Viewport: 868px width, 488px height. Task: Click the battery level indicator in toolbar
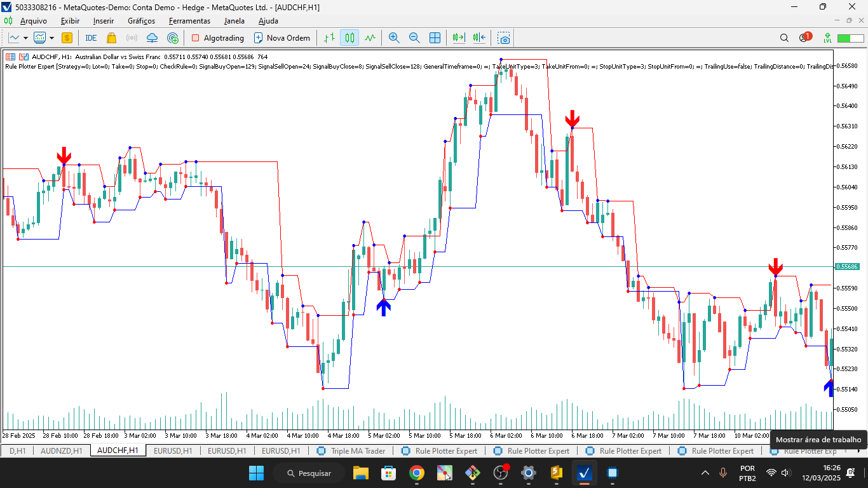[852, 37]
